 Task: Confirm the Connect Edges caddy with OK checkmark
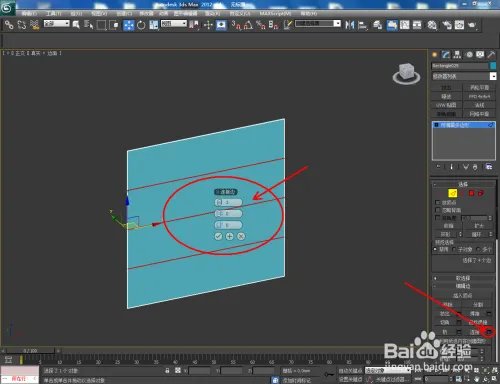point(218,236)
